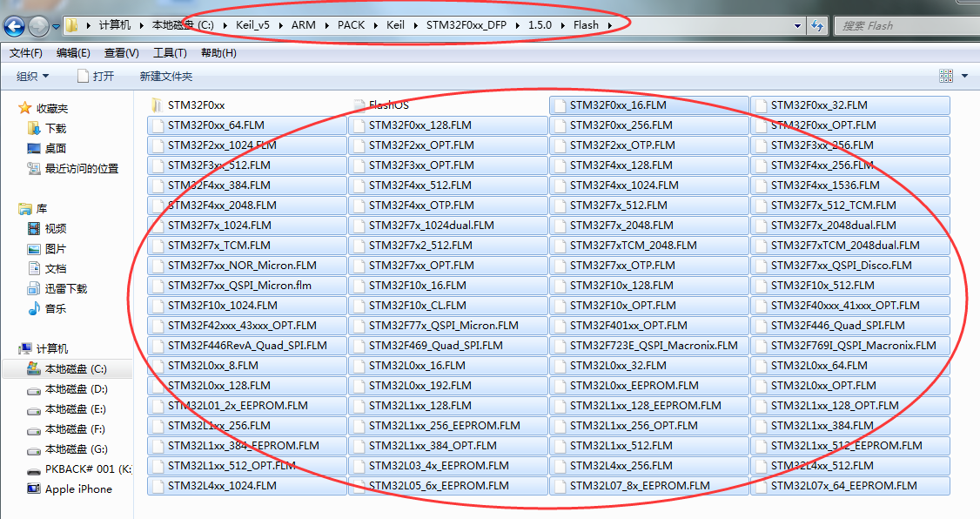980x519 pixels.
Task: Select file STM32F723E_QSPI_Macronix.FLM
Action: click(x=649, y=345)
